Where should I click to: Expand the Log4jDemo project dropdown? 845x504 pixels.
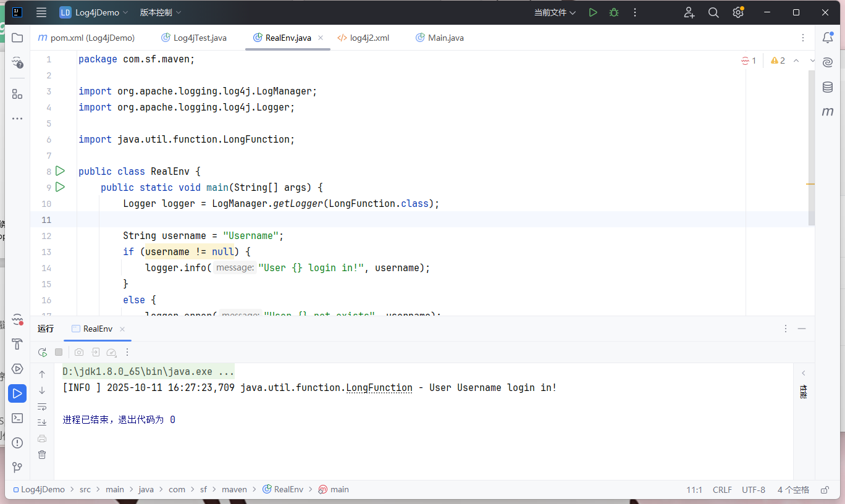click(94, 12)
